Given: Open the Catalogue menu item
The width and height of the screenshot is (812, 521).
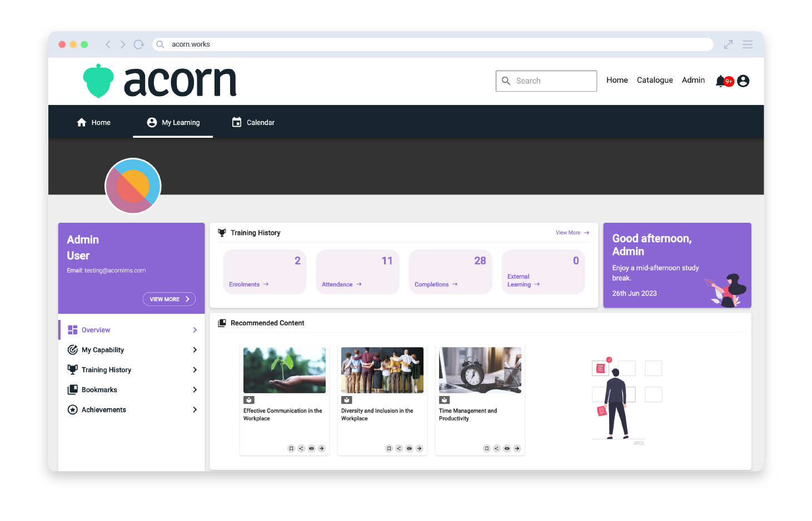Looking at the screenshot, I should click(x=655, y=80).
